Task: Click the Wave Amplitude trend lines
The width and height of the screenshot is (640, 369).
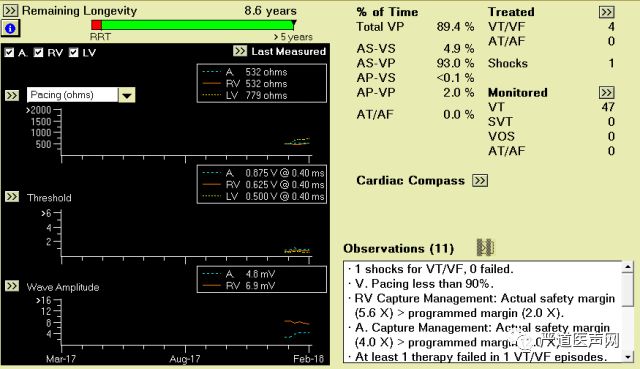Action: [x=297, y=329]
